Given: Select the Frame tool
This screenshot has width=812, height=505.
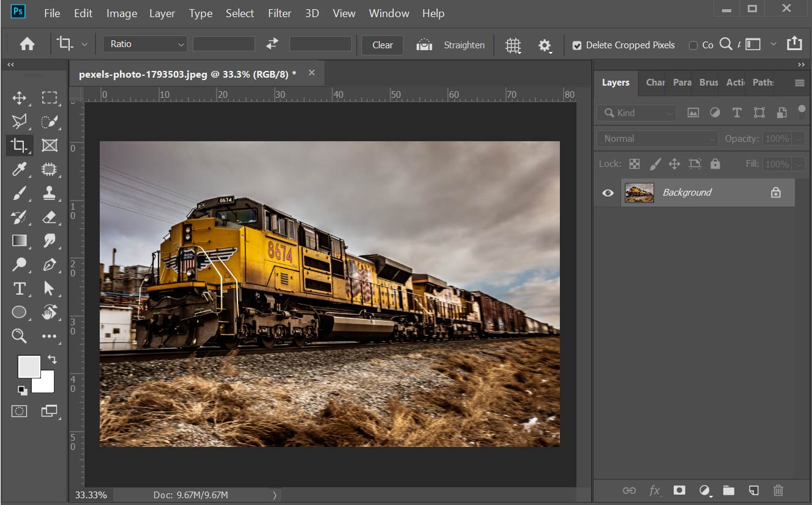Looking at the screenshot, I should coord(49,145).
